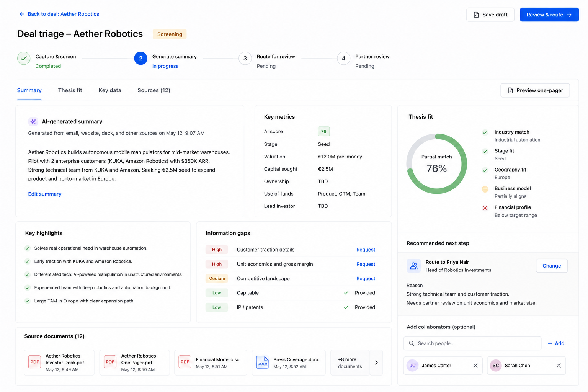The width and height of the screenshot is (588, 392).
Task: Click the 76% partial match progress ring
Action: 437,163
